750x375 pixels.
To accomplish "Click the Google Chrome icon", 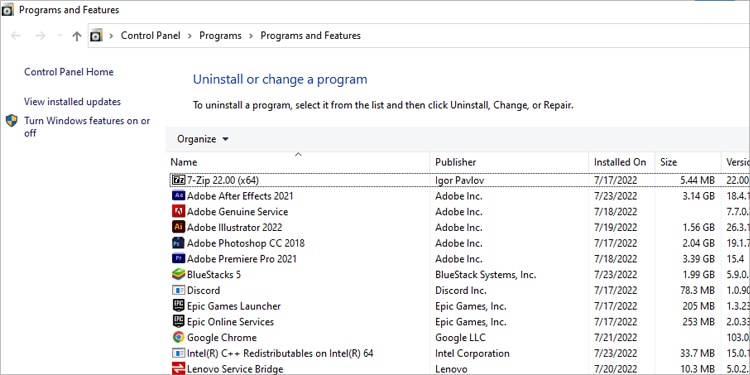I will [178, 337].
